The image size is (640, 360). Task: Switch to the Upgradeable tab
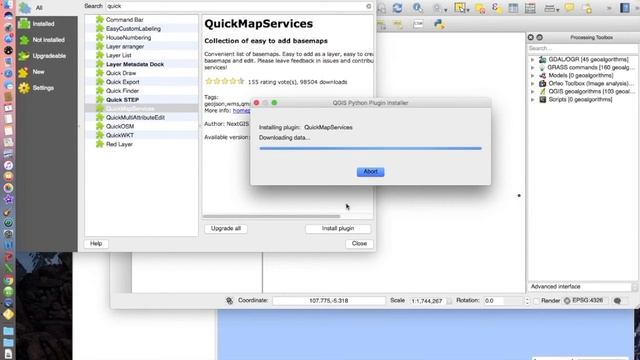47,56
